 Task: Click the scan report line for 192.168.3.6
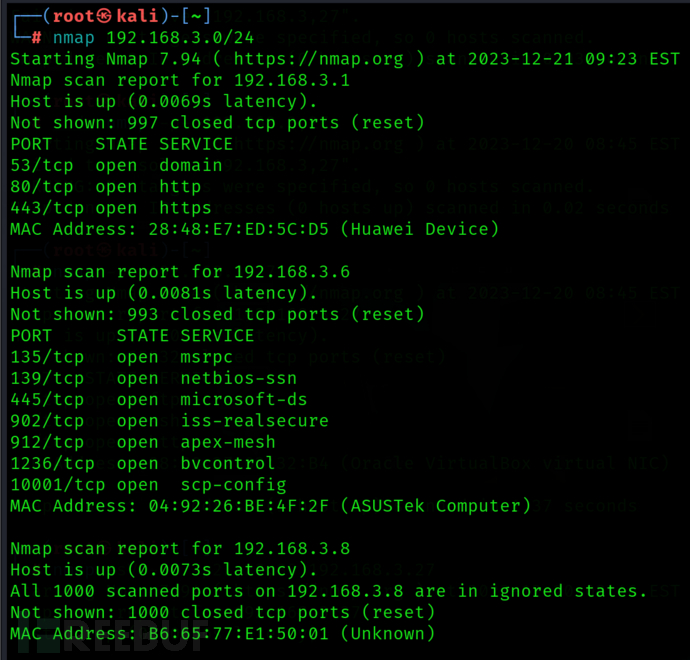coord(180,272)
